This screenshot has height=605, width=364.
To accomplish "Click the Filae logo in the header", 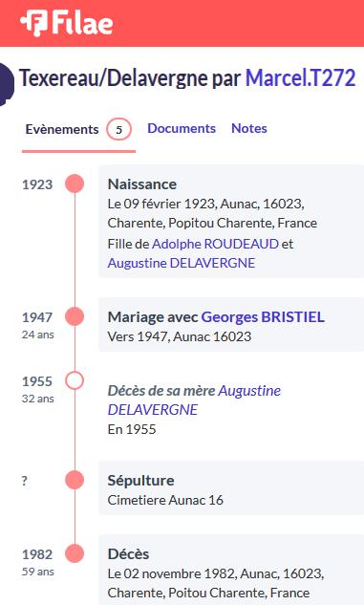I will coord(67,23).
